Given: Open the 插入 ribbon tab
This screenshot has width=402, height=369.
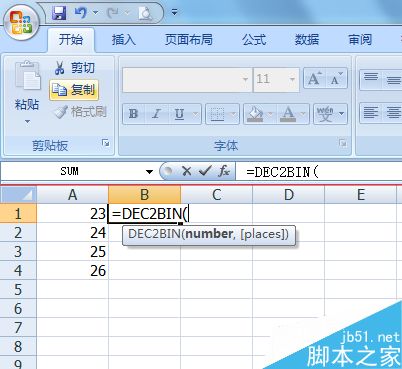Looking at the screenshot, I should pyautogui.click(x=124, y=40).
